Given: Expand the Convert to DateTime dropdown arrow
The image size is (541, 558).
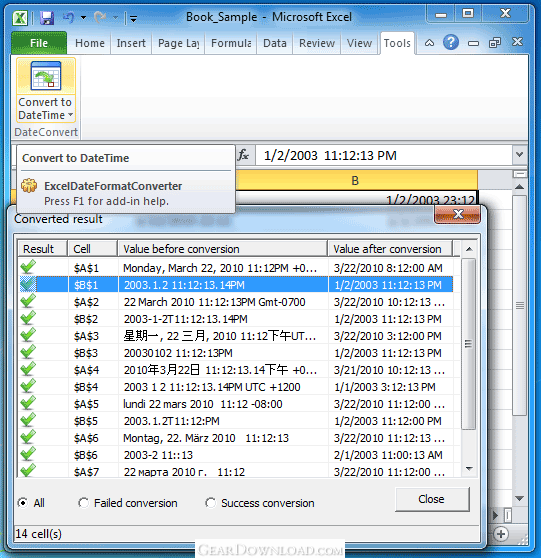Looking at the screenshot, I should (x=70, y=115).
